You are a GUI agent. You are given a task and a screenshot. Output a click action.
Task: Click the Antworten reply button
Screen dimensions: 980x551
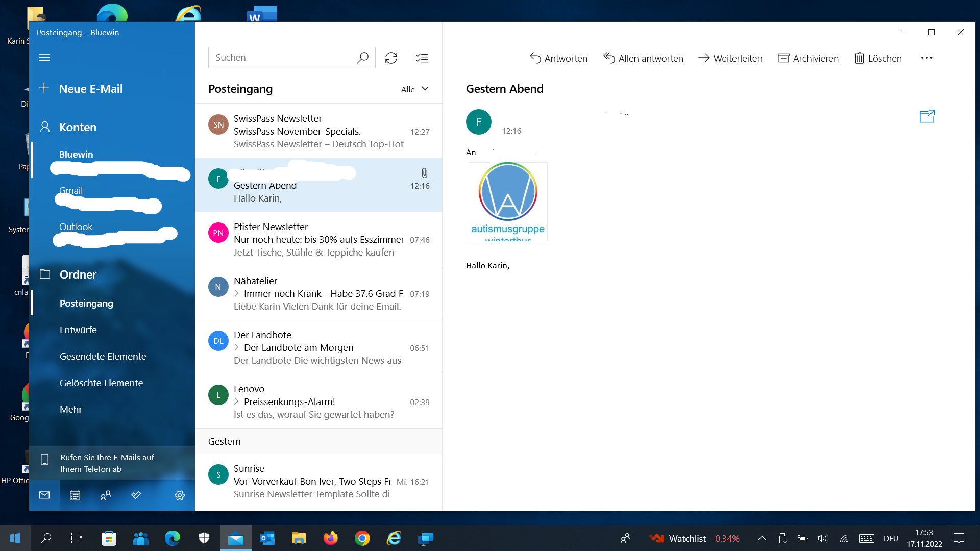[x=558, y=58]
